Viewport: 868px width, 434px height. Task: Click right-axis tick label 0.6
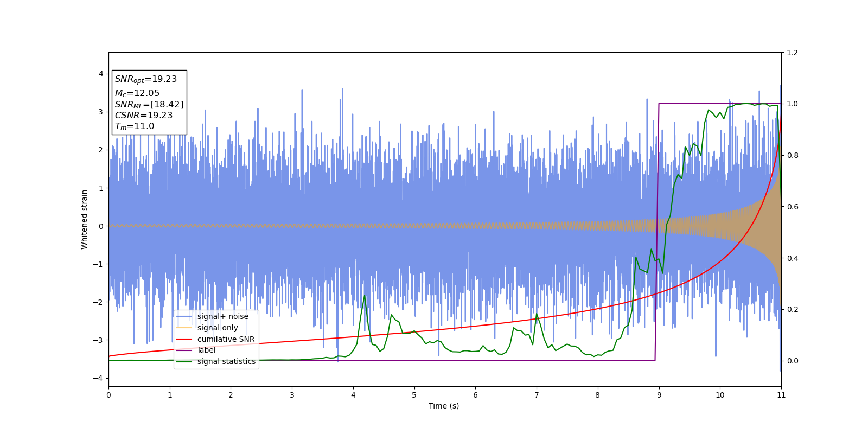click(x=792, y=207)
